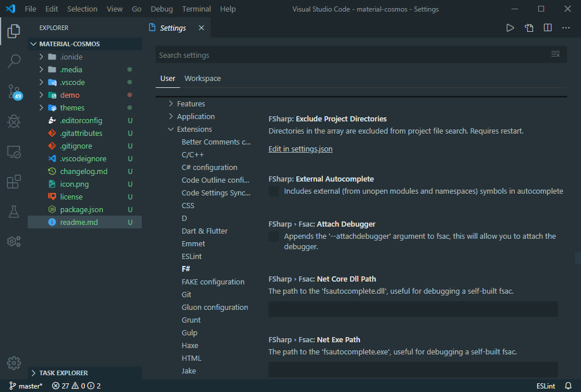Click the package.json nodejs file icon
This screenshot has width=581, height=392.
pos(52,209)
